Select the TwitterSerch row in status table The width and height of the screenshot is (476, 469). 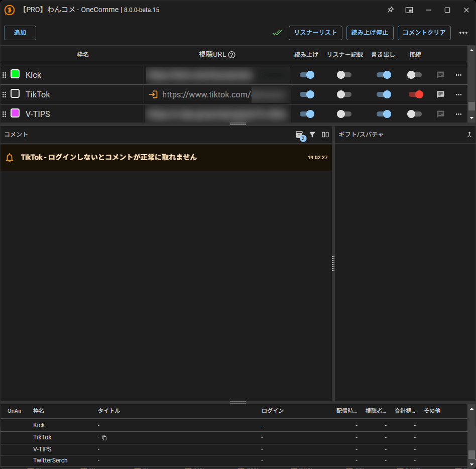234,460
